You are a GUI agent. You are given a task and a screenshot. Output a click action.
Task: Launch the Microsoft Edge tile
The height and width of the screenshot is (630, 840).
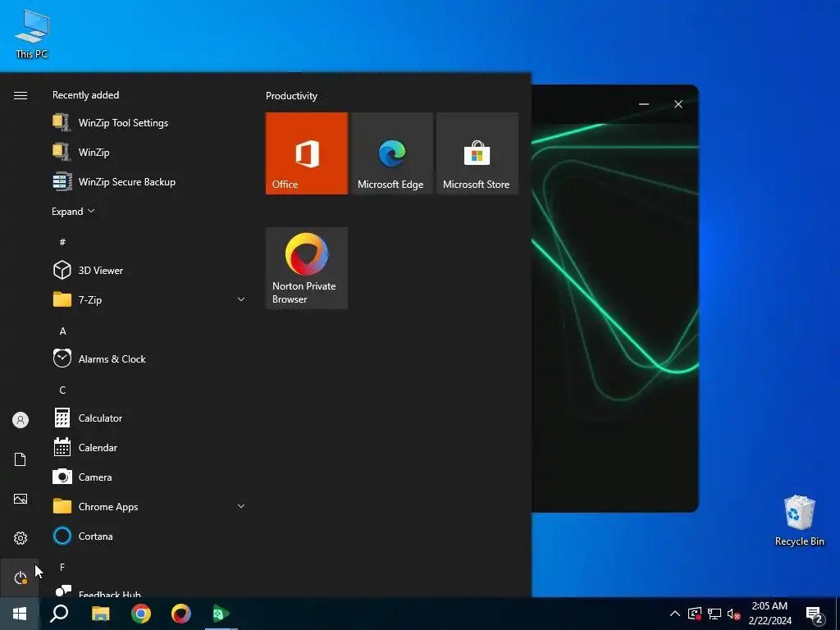click(391, 153)
